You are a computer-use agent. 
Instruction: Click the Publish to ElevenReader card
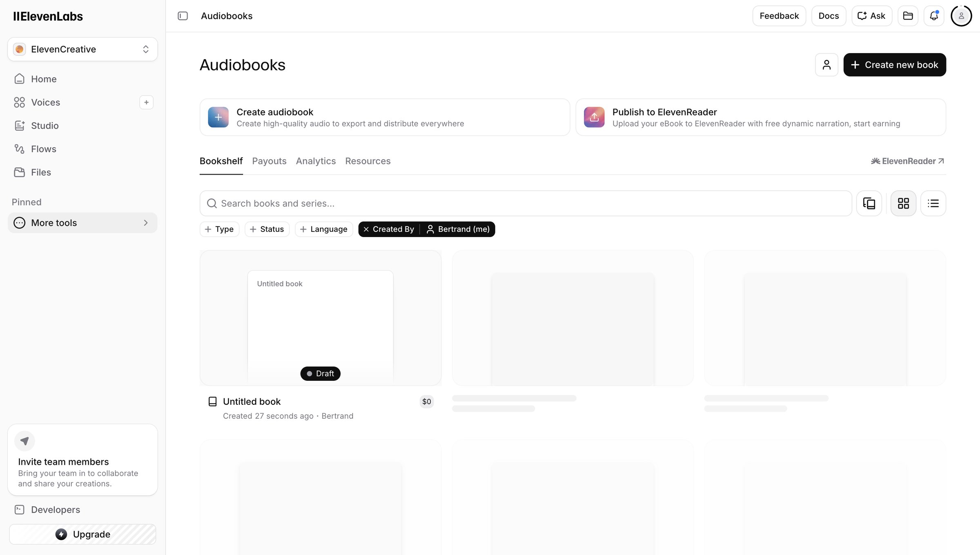(x=761, y=117)
